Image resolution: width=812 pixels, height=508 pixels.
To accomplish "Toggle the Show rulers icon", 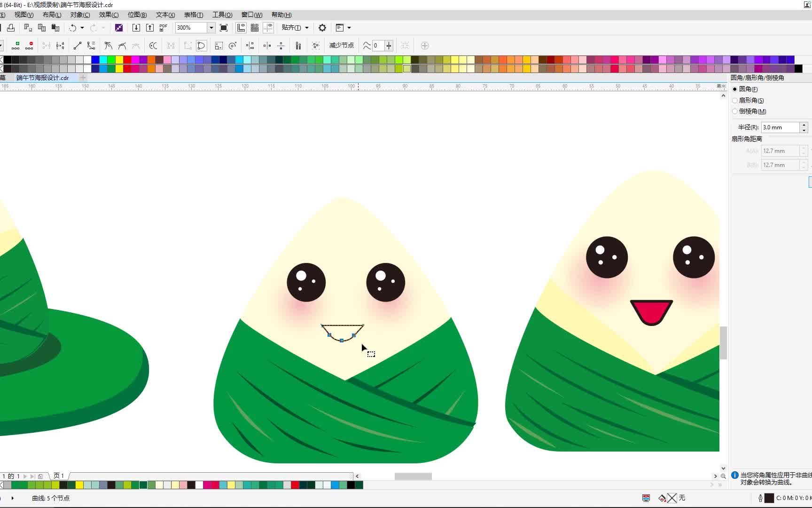I will click(241, 28).
